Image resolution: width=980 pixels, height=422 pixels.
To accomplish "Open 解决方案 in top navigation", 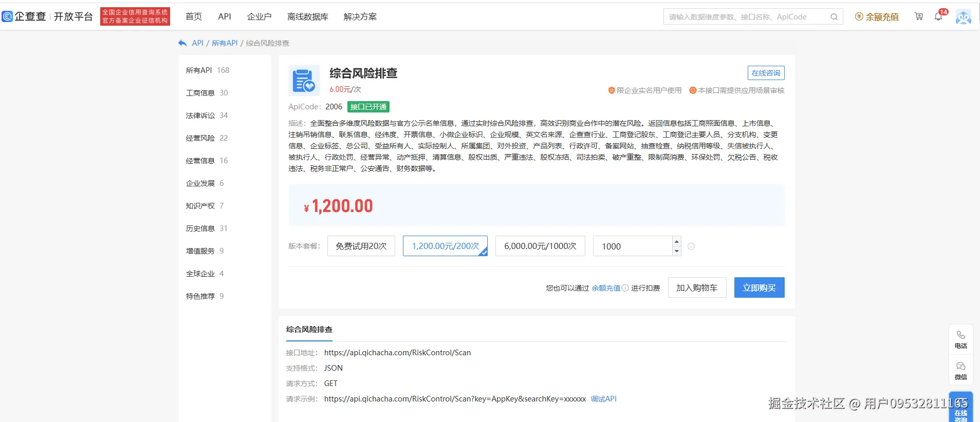I will pos(360,17).
